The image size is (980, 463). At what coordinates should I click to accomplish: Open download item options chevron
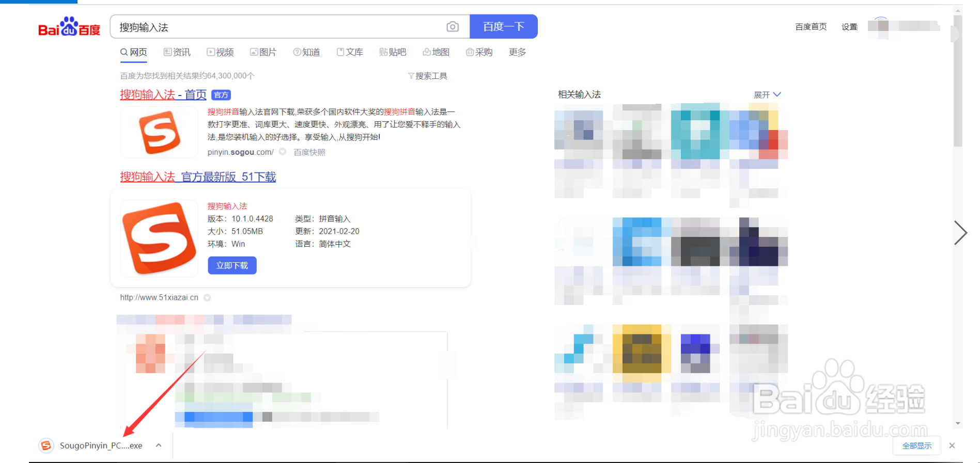159,445
